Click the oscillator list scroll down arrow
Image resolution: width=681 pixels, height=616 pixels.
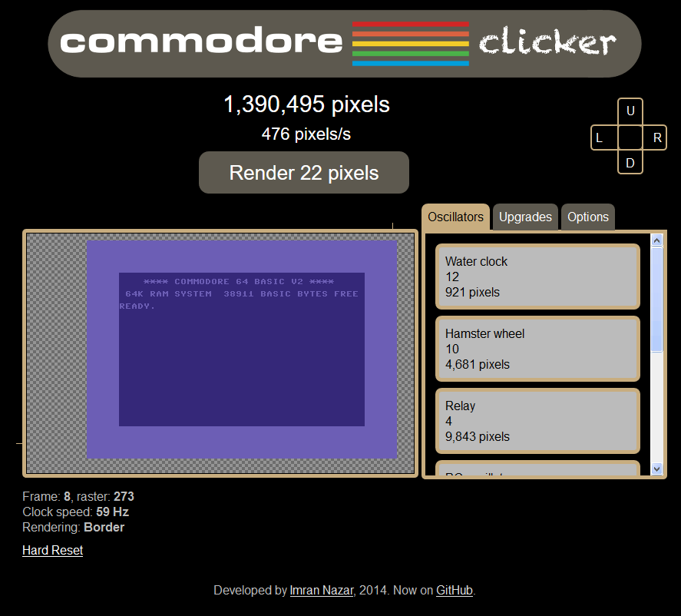(x=656, y=469)
